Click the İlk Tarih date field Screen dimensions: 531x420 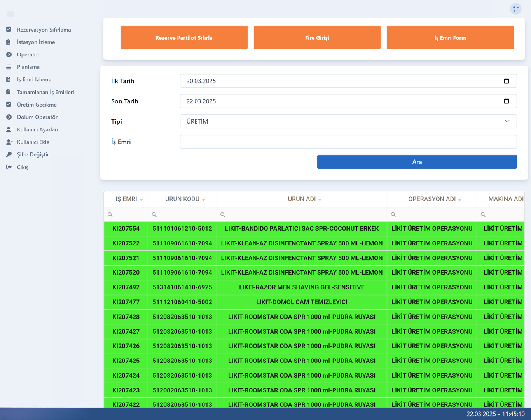[348, 81]
